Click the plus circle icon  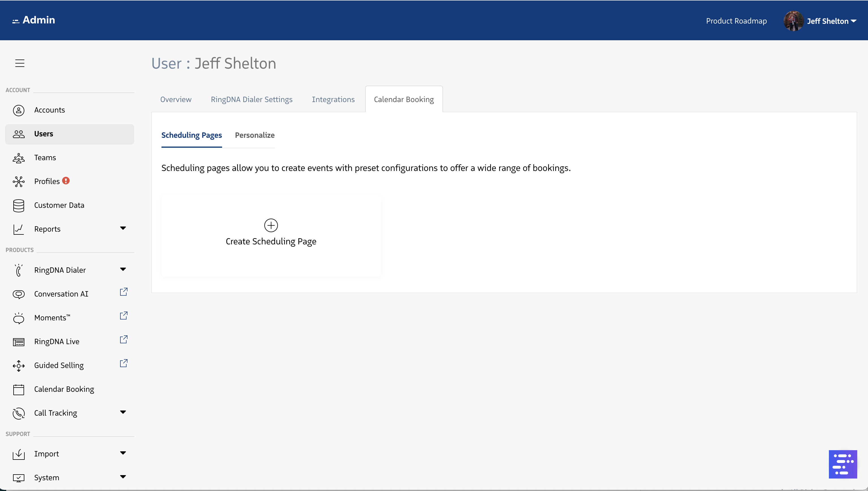click(271, 225)
